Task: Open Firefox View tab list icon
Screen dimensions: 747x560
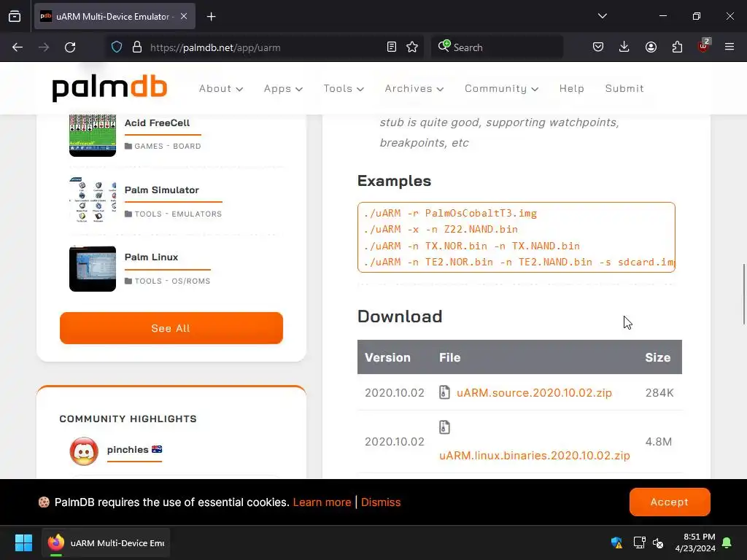Action: [15, 16]
